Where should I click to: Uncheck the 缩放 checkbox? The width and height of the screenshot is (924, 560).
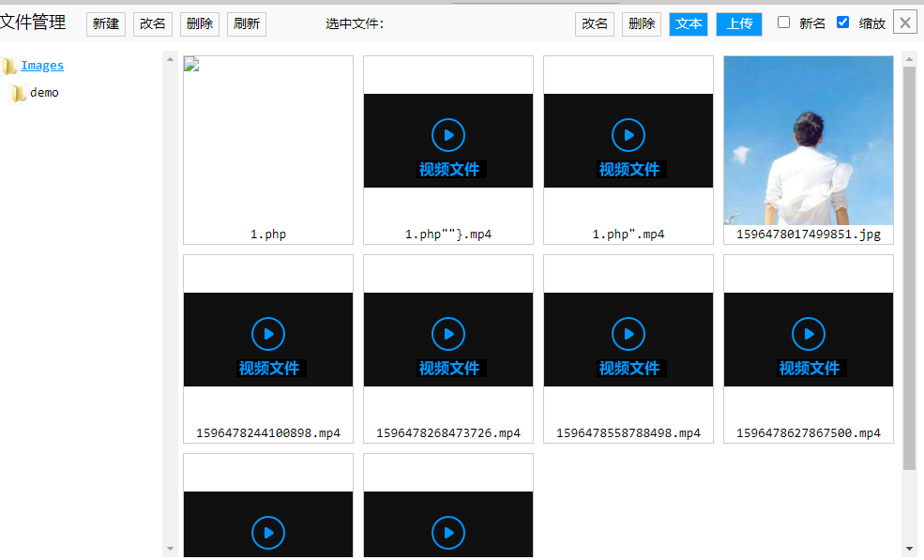click(x=842, y=23)
